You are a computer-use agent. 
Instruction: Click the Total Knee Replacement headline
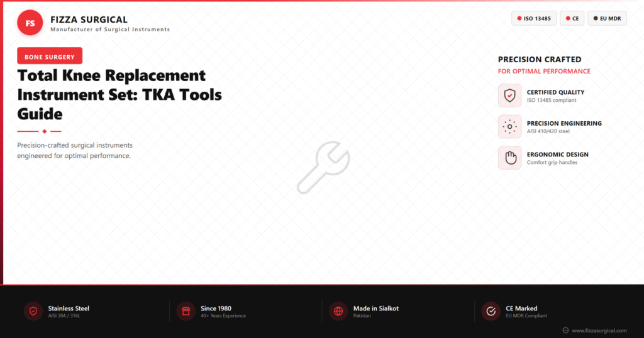(x=119, y=95)
